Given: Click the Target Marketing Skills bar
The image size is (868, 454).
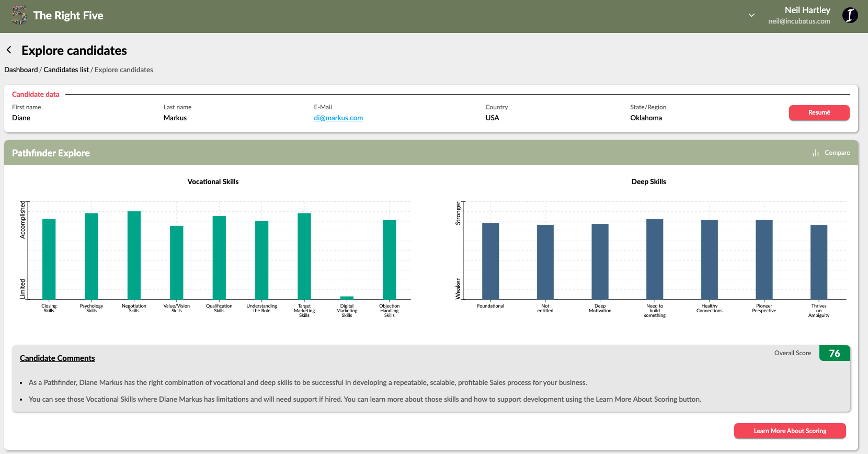Looking at the screenshot, I should coord(304,256).
